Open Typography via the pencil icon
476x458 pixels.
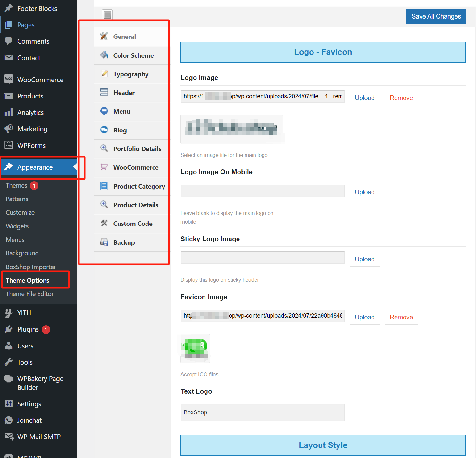[104, 73]
